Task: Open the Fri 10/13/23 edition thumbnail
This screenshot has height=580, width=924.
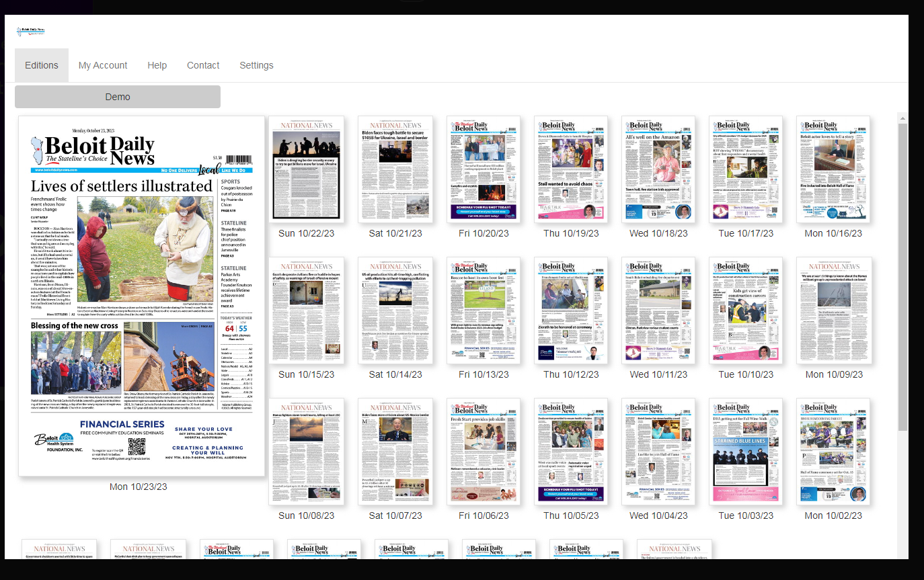Action: [484, 310]
